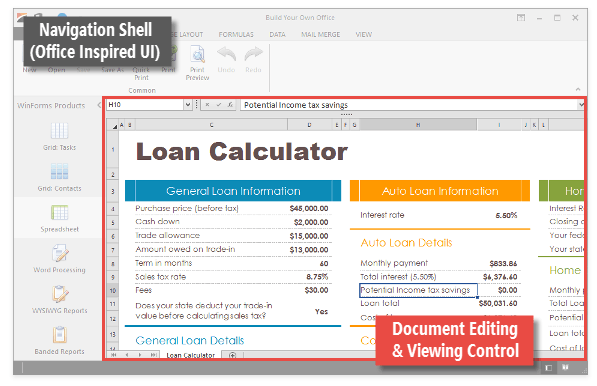Image resolution: width=597 pixels, height=386 pixels.
Task: Collapse the ribbon with the caret
Action: coord(578,89)
